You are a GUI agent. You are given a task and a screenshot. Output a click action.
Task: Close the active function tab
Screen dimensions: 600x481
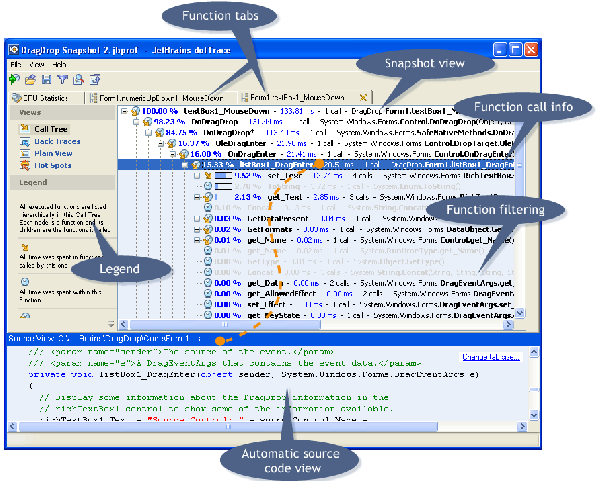point(364,97)
